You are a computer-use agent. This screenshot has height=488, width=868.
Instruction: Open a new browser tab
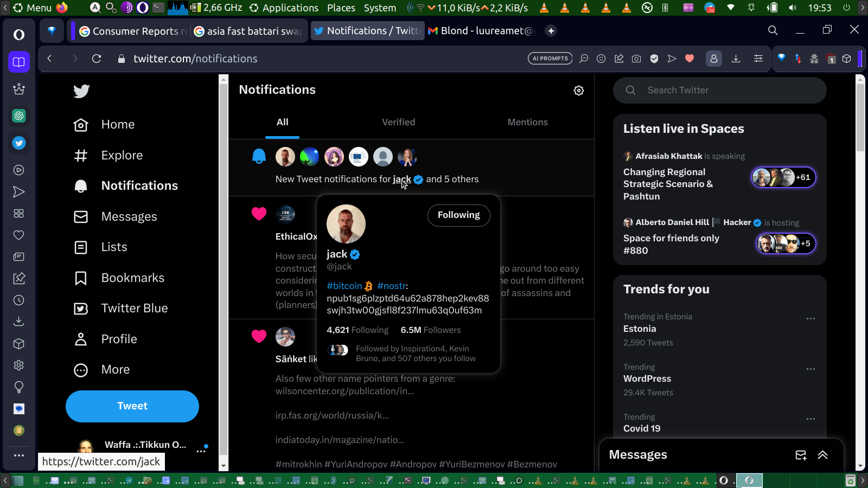pyautogui.click(x=551, y=31)
